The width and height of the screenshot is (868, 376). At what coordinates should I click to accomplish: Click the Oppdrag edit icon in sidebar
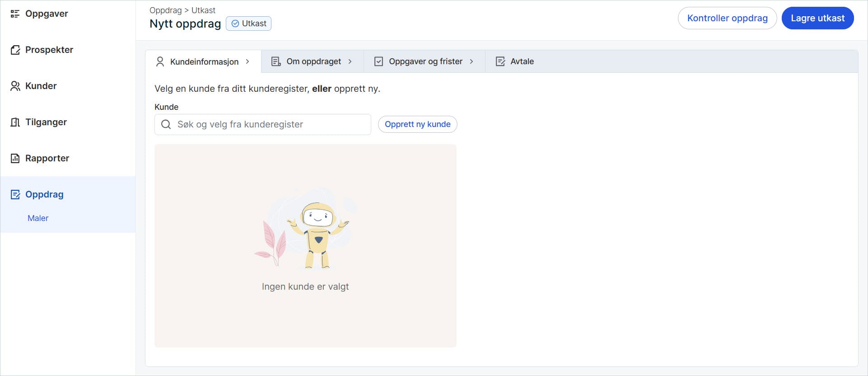[15, 195]
